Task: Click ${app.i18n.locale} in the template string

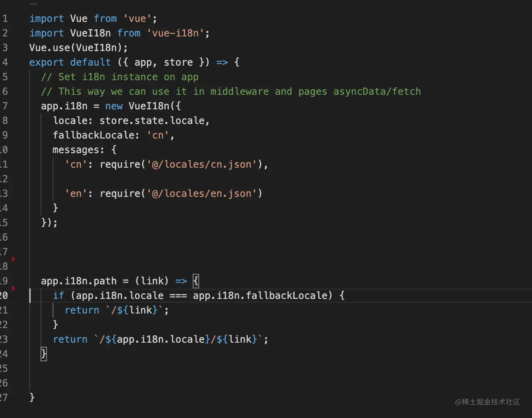Action: pos(157,339)
